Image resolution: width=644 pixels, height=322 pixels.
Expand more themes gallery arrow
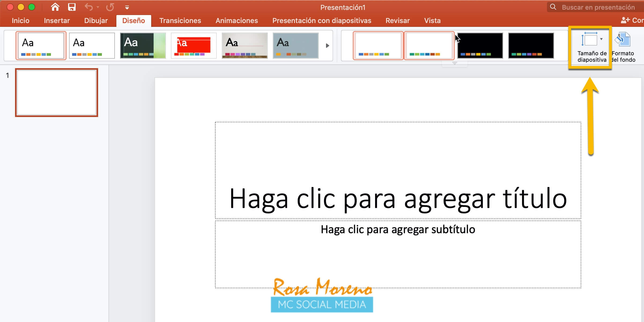tap(327, 46)
